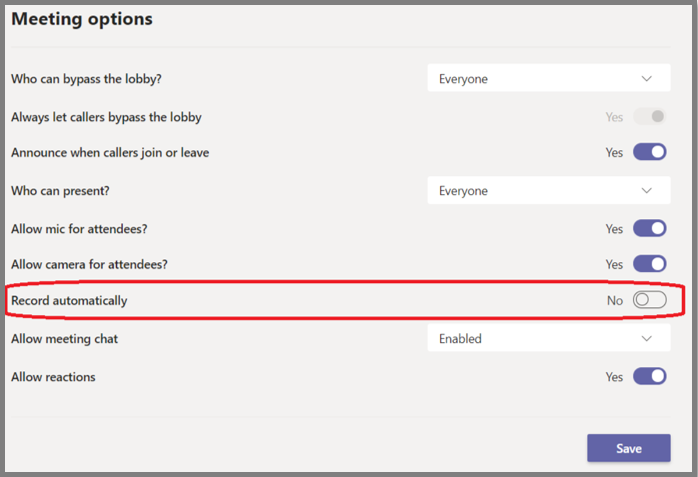Click the 'Allow reactions' label text
This screenshot has width=698, height=477.
point(53,377)
